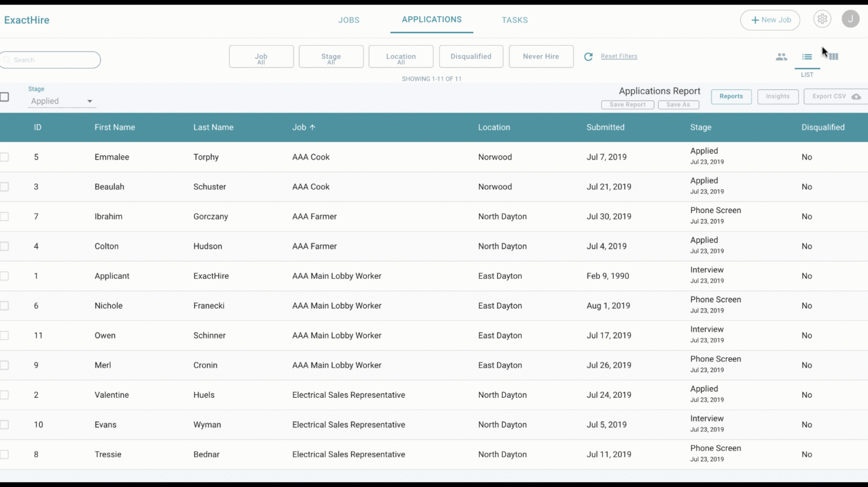The image size is (868, 487).
Task: Check the box for Colton Hudson
Action: [x=4, y=246]
